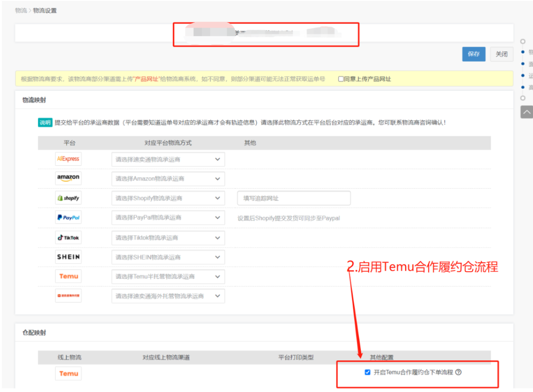Click the Temu logo in 仓配映射 section
The width and height of the screenshot is (533, 392).
pos(68,373)
